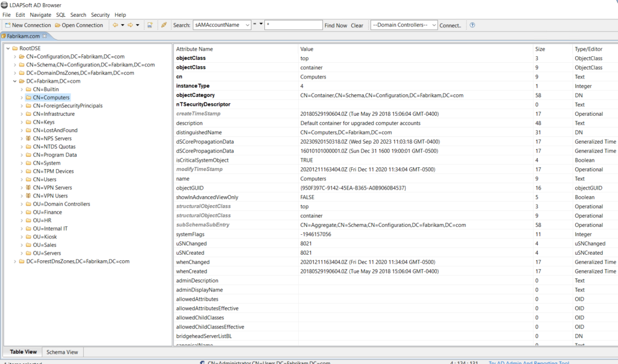Viewport: 618px width, 364px height.
Task: Click New Connection in the toolbar
Action: point(28,25)
